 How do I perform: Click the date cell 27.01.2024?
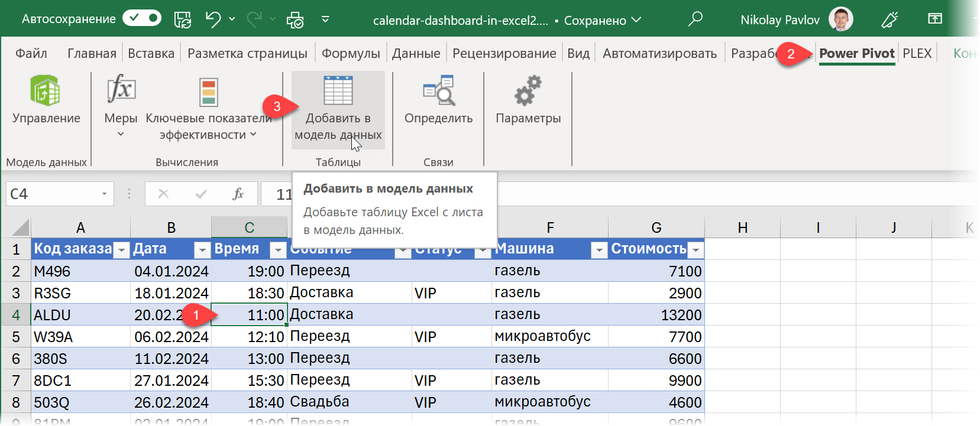pyautogui.click(x=171, y=381)
